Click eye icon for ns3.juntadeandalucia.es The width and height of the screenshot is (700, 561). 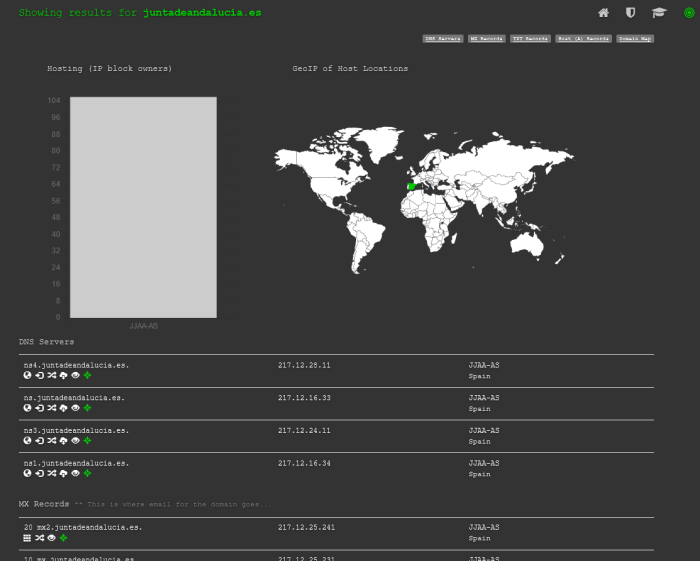coord(75,440)
